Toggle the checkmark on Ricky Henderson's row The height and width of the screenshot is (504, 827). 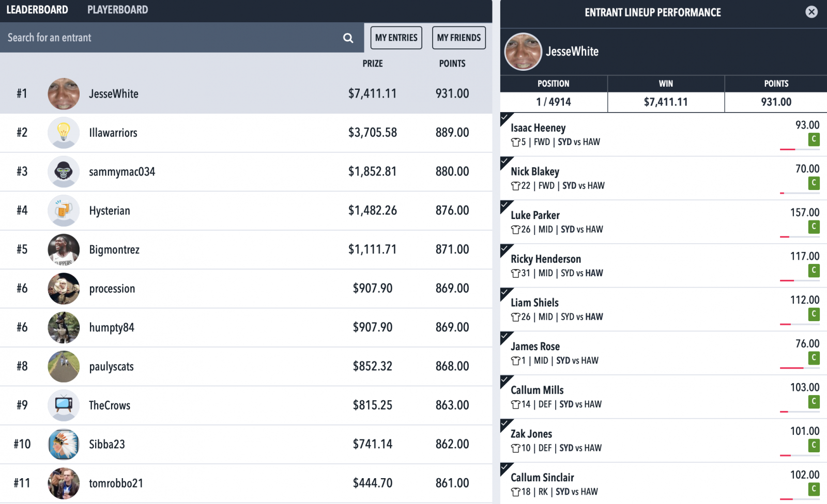[x=506, y=249]
